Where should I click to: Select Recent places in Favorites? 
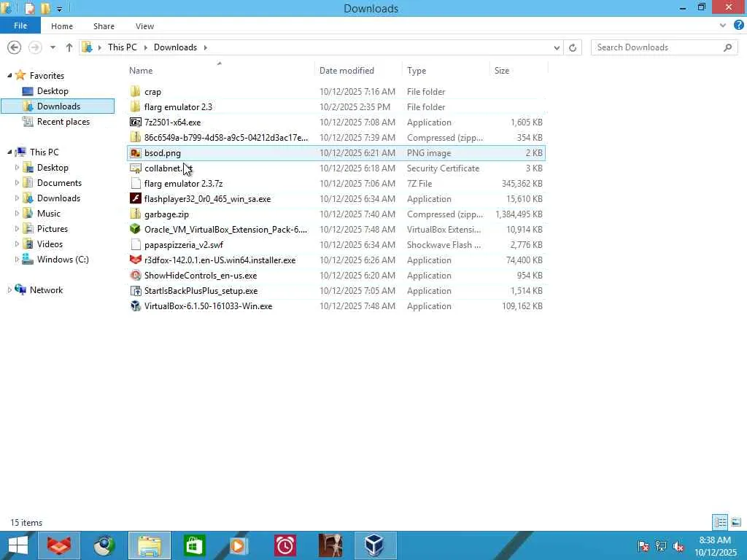tap(63, 122)
